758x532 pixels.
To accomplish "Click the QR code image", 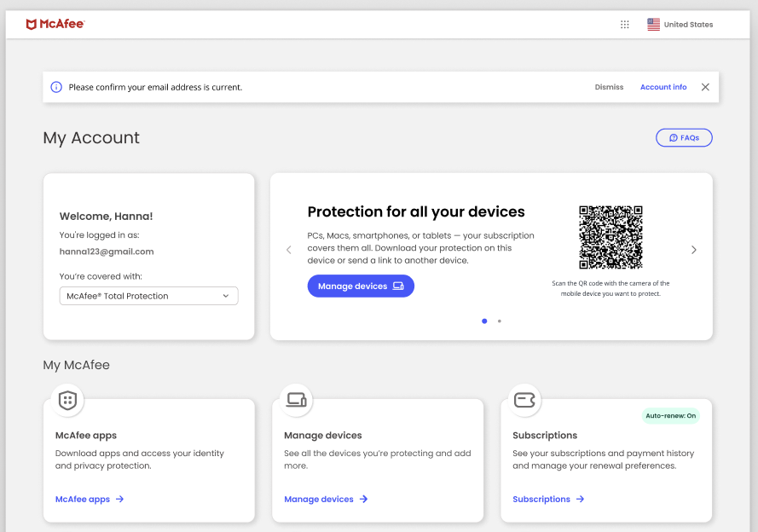I will point(610,237).
